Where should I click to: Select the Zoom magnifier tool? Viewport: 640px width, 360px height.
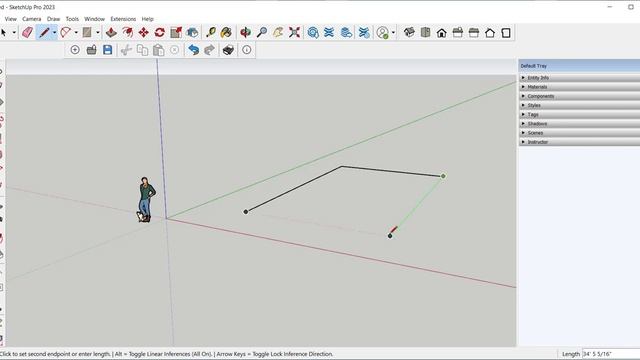click(x=262, y=32)
